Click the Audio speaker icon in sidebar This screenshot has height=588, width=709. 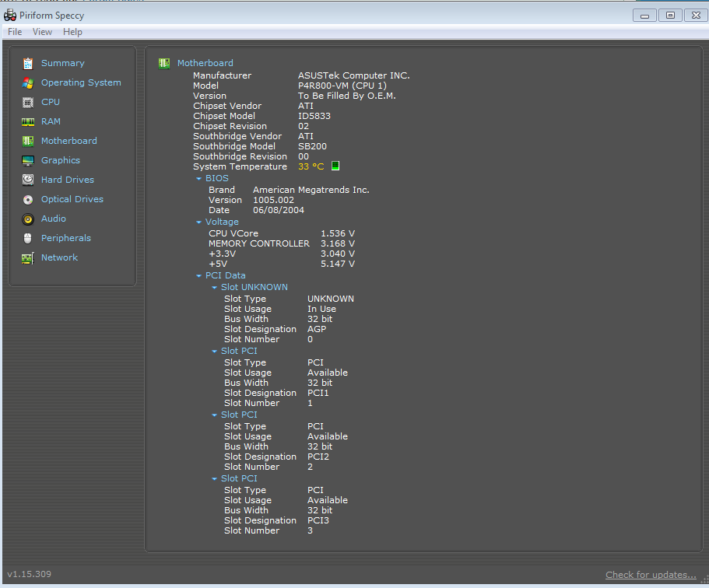point(28,219)
